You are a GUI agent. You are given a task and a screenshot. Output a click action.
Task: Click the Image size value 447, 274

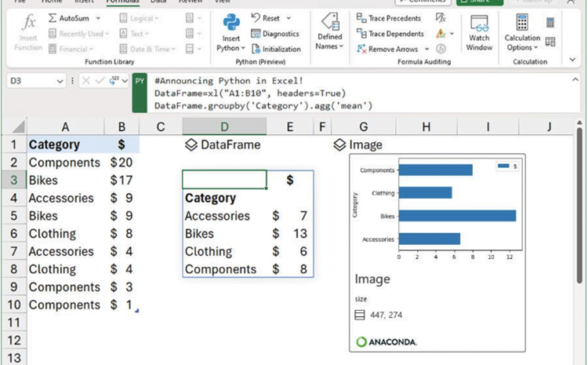[x=386, y=315]
